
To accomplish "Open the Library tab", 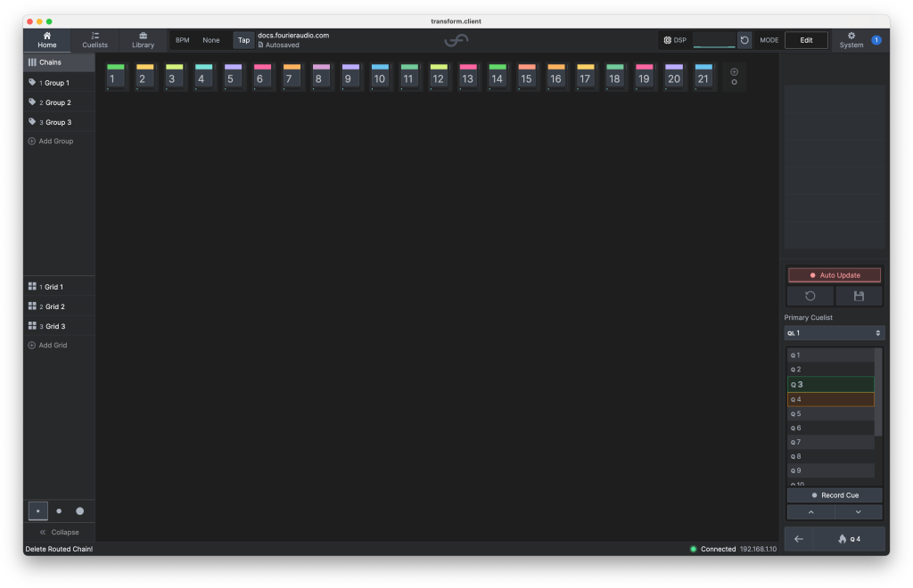I will pos(143,40).
